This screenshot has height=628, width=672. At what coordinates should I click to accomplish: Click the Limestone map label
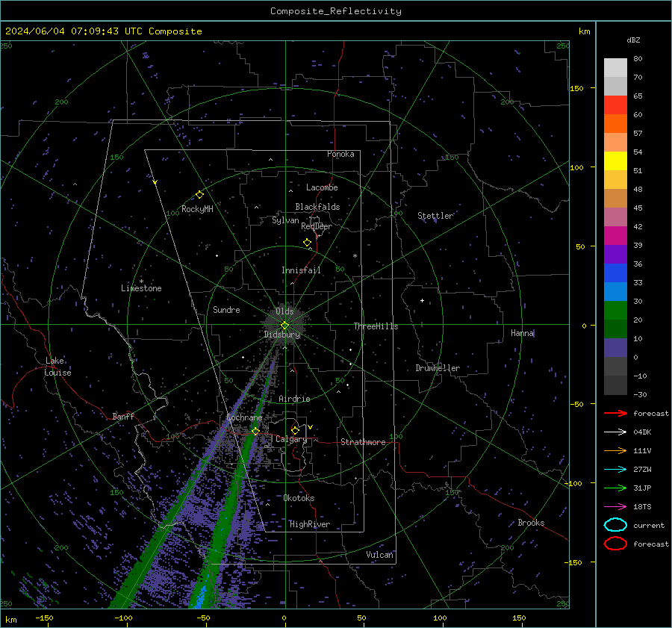click(x=141, y=288)
